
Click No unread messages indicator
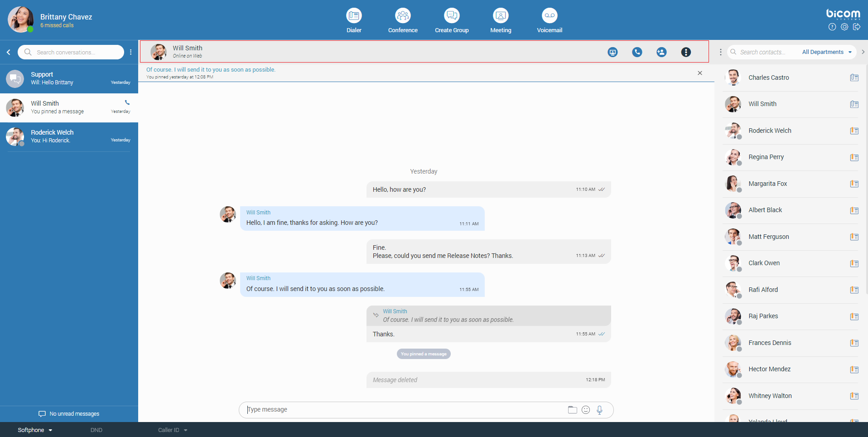(x=69, y=414)
